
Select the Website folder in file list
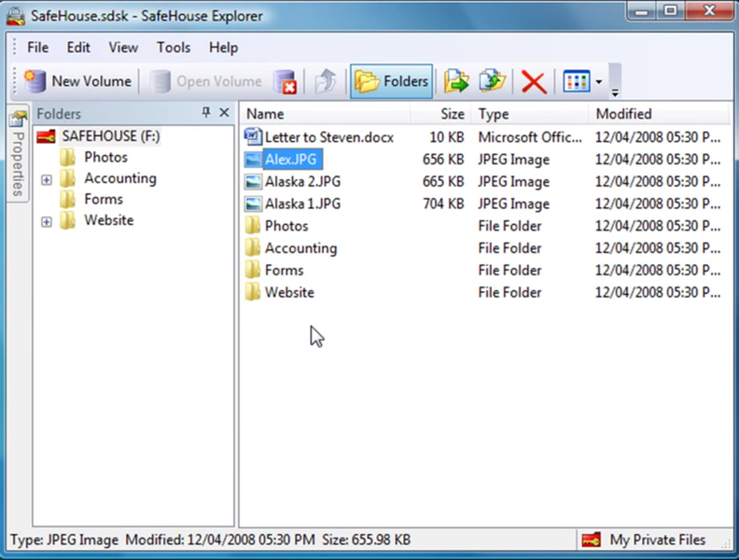click(x=289, y=292)
